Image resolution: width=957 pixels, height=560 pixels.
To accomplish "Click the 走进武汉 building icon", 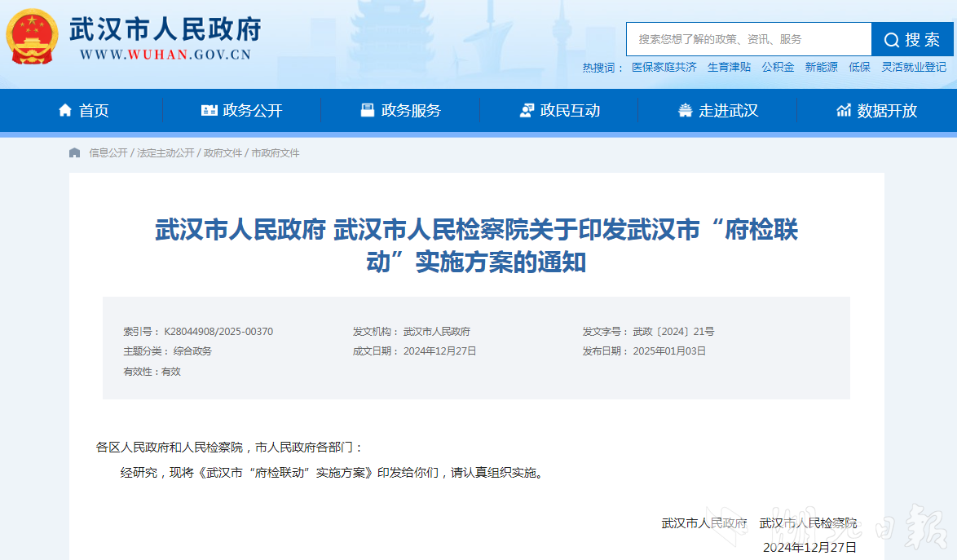I will (686, 111).
